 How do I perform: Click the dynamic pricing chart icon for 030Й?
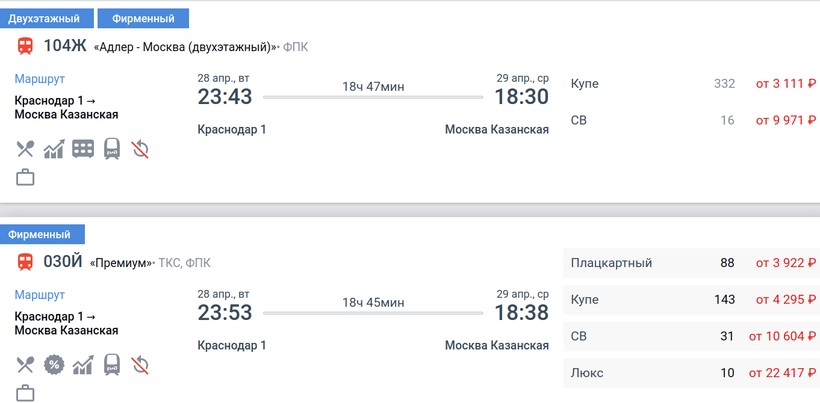pyautogui.click(x=83, y=365)
